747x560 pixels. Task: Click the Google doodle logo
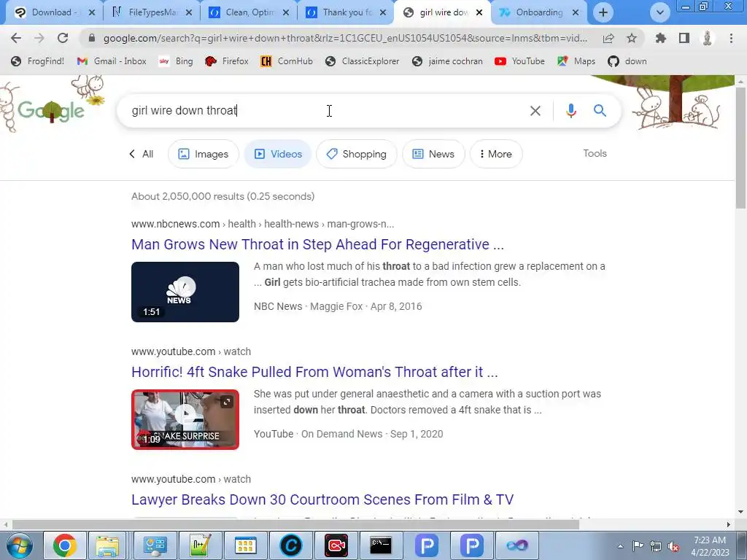coord(52,111)
